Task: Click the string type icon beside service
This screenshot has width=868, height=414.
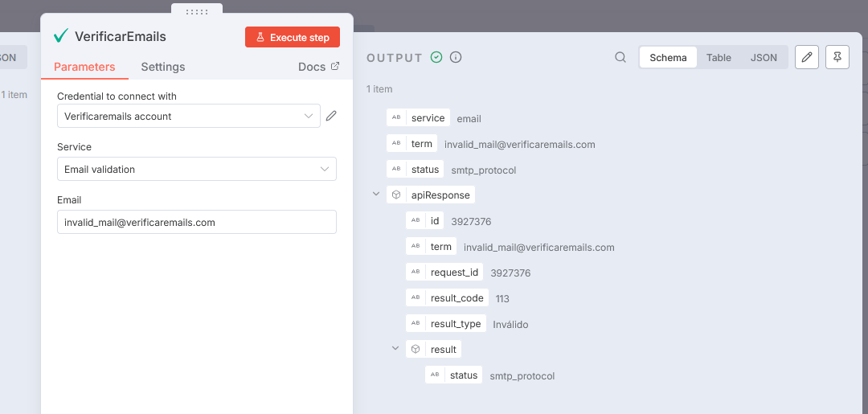Action: pos(396,118)
